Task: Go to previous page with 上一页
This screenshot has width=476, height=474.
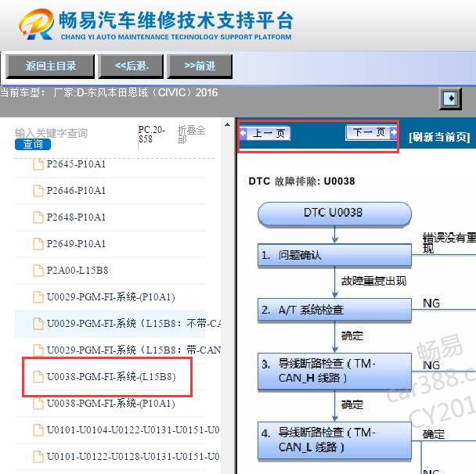Action: (265, 133)
